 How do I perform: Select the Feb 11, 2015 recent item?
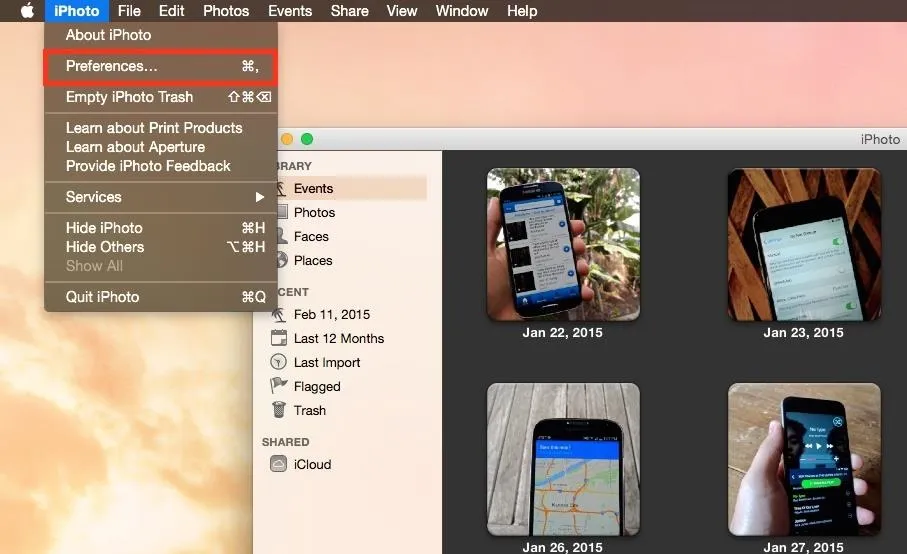(331, 315)
